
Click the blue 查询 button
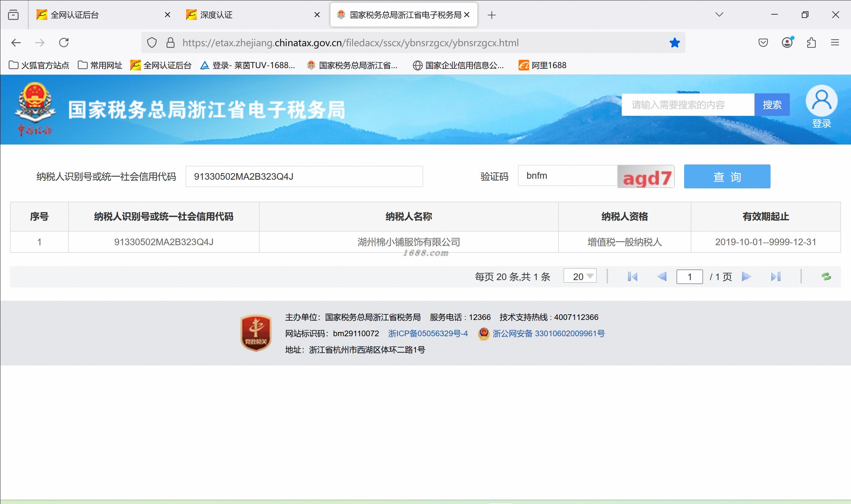click(727, 177)
